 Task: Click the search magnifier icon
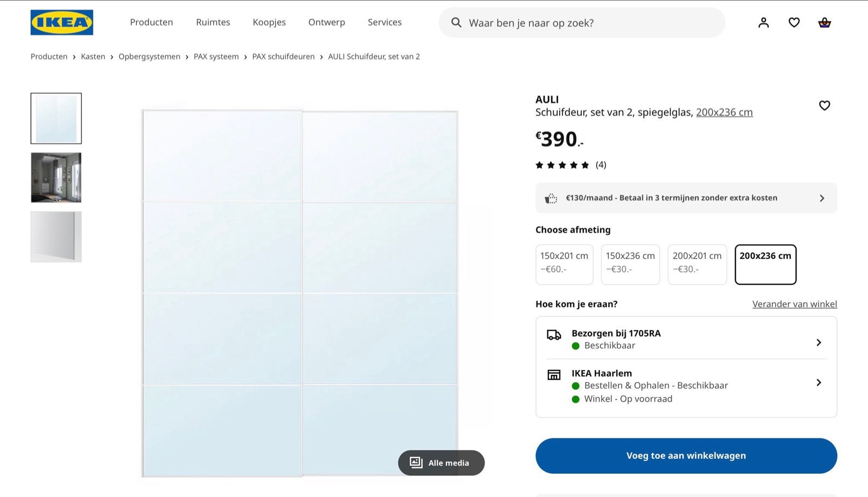[x=456, y=22]
